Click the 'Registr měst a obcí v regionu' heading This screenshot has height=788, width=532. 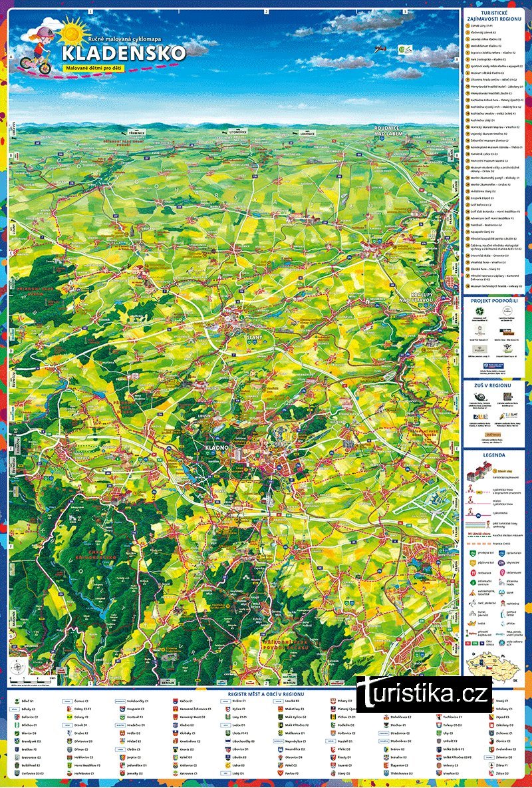pyautogui.click(x=266, y=693)
